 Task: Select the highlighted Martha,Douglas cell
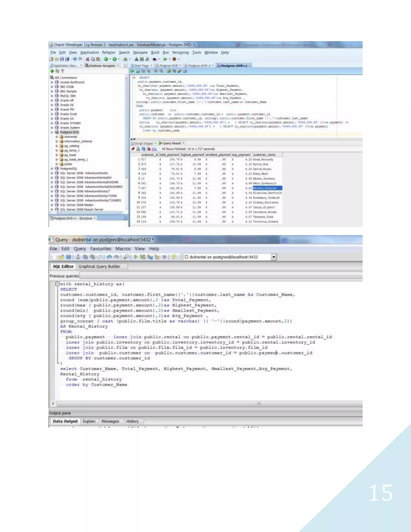pyautogui.click(x=267, y=188)
